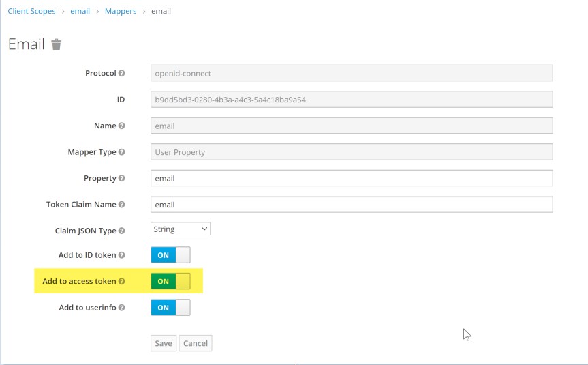The width and height of the screenshot is (588, 365).
Task: Click the Protocol help question mark icon
Action: tap(122, 73)
